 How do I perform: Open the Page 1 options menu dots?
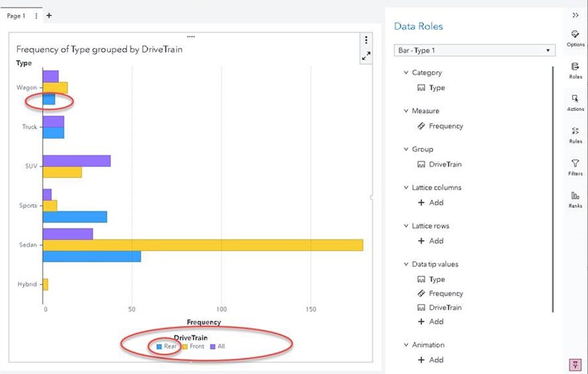36,16
